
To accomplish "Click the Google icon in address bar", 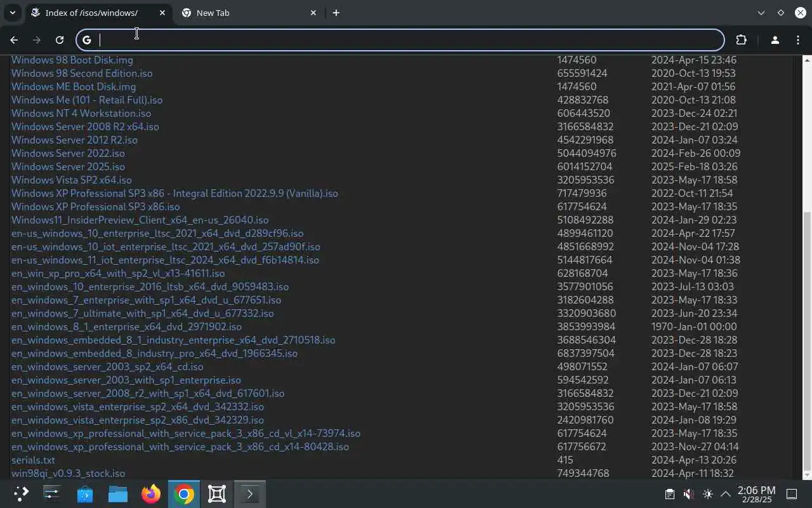I will [x=87, y=40].
